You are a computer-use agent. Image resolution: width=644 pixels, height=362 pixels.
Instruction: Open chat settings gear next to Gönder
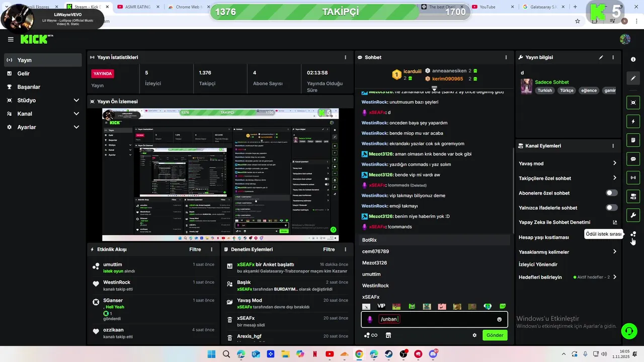(474, 335)
